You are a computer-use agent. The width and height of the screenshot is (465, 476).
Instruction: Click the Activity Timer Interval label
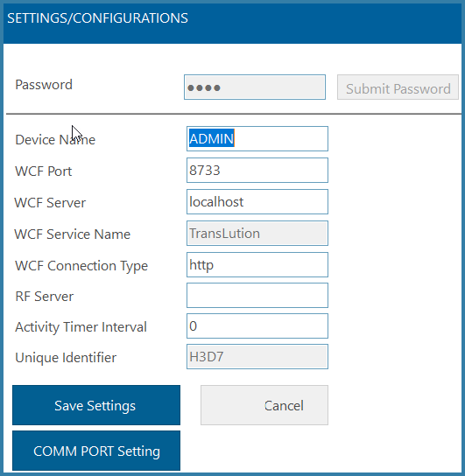tap(81, 327)
